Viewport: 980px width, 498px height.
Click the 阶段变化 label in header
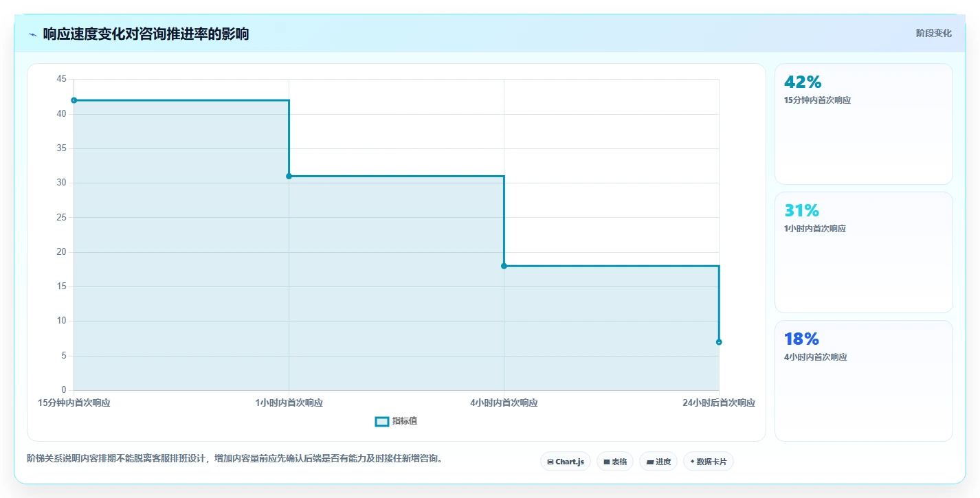tap(934, 33)
